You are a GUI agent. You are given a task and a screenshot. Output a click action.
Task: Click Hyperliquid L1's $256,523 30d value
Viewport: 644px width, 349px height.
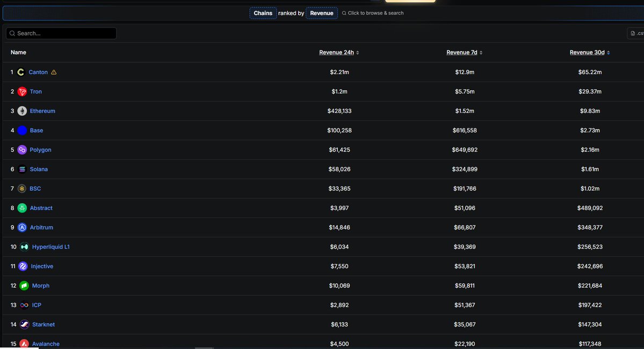pos(590,247)
